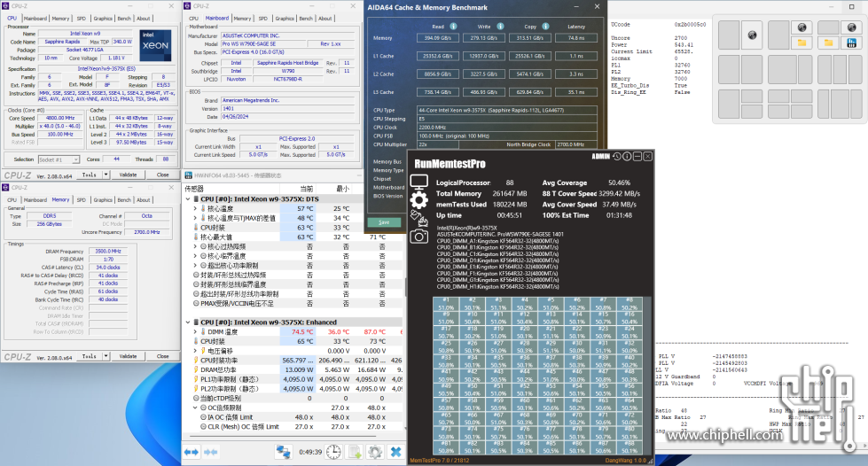
Task: Click DRAM Frequency 3500.0 MHz field in CPU-Z
Action: (108, 251)
